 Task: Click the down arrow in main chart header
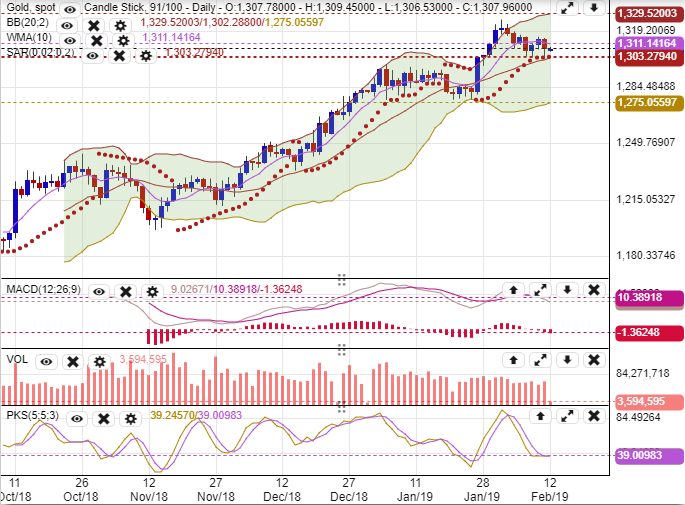coord(593,10)
